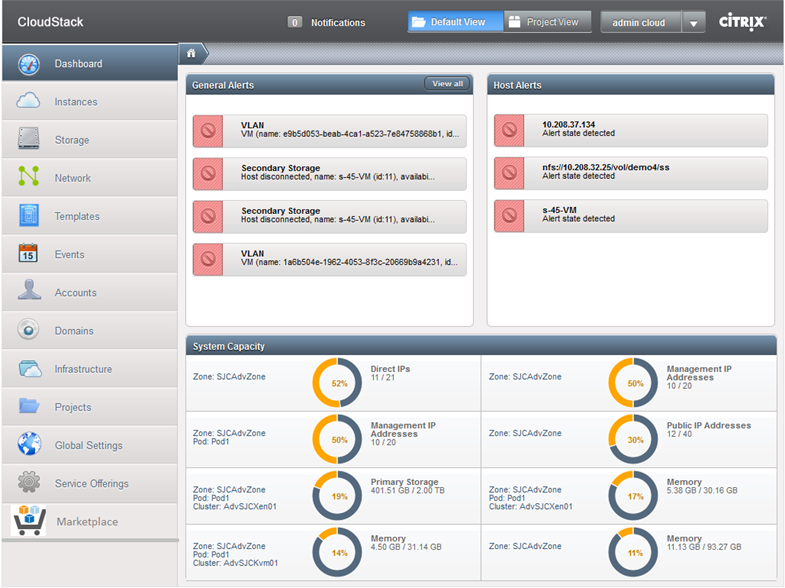
Task: Open the Service Offerings gear icon
Action: 29,482
